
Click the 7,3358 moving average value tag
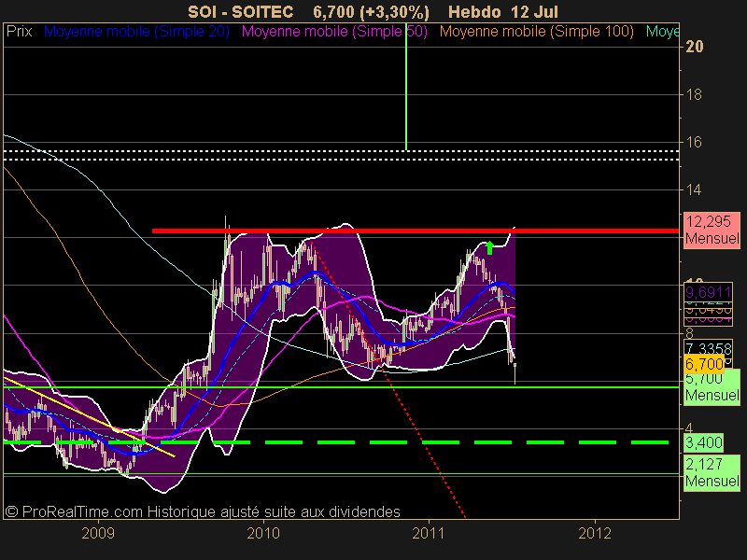point(708,348)
